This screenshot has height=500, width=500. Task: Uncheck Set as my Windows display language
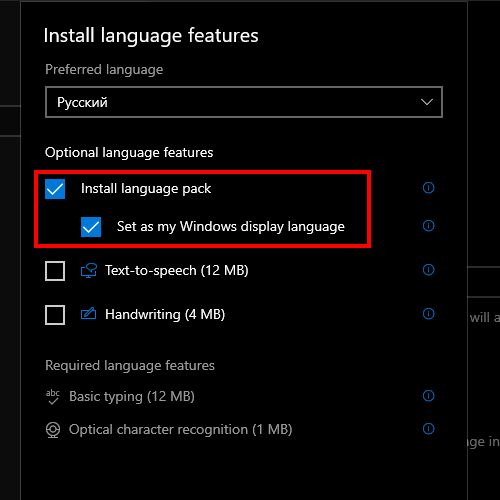coord(91,227)
